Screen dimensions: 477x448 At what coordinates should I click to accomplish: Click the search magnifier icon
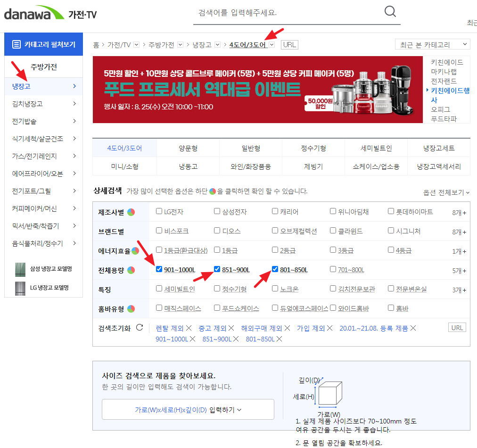[x=390, y=12]
